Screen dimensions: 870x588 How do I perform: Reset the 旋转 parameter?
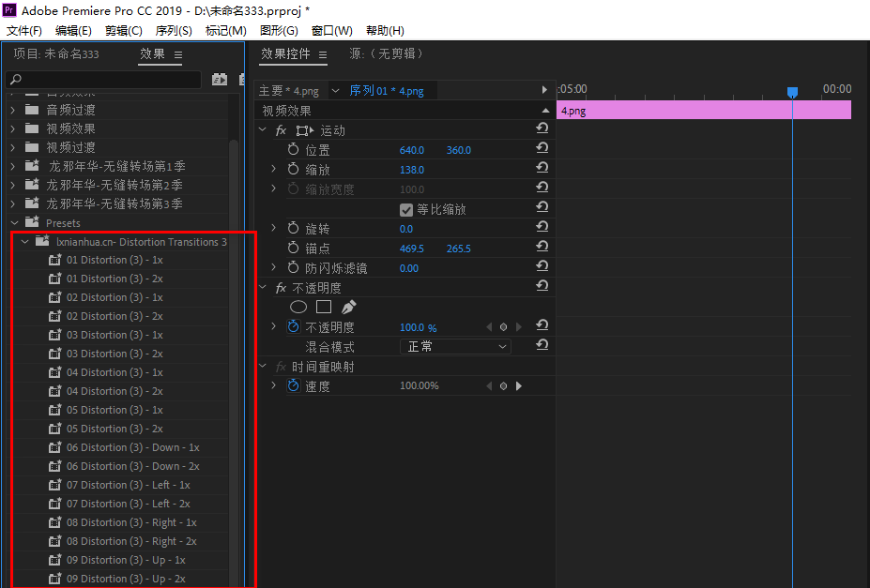click(x=542, y=227)
